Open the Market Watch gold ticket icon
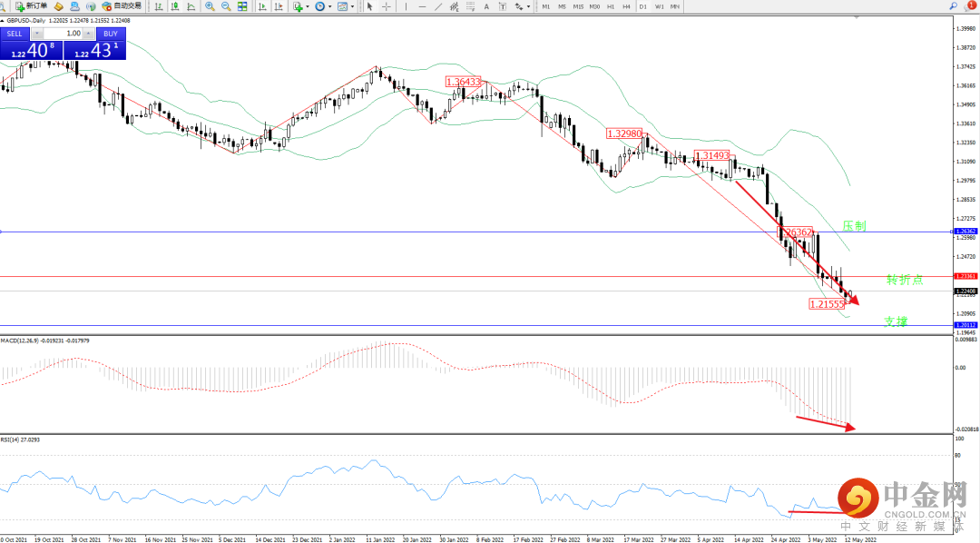The image size is (980, 543). coord(59,6)
